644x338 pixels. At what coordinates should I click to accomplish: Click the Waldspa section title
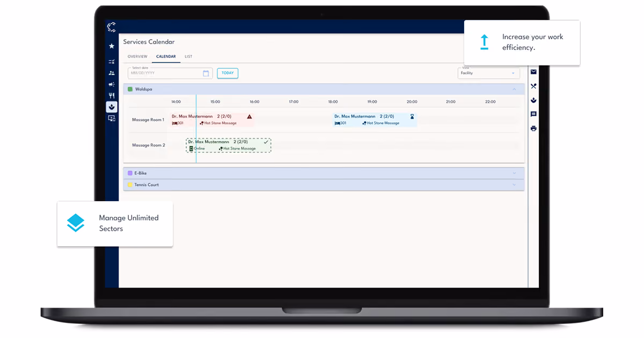tap(143, 89)
